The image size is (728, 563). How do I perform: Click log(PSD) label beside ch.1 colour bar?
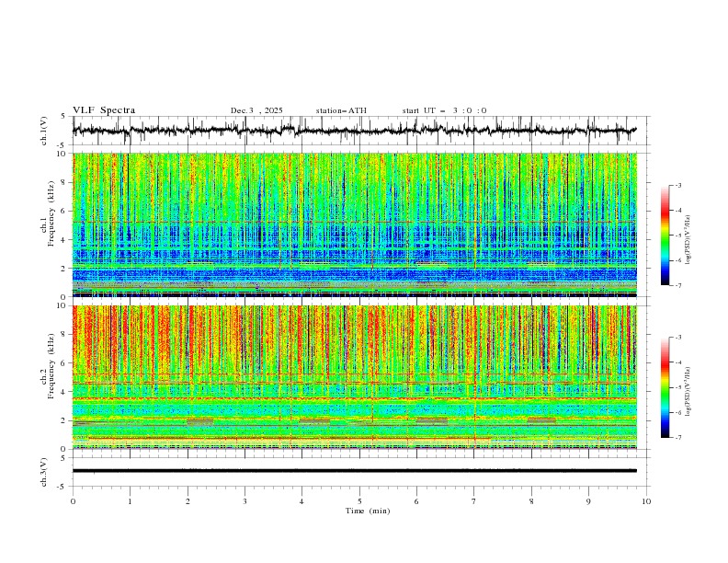coord(688,240)
